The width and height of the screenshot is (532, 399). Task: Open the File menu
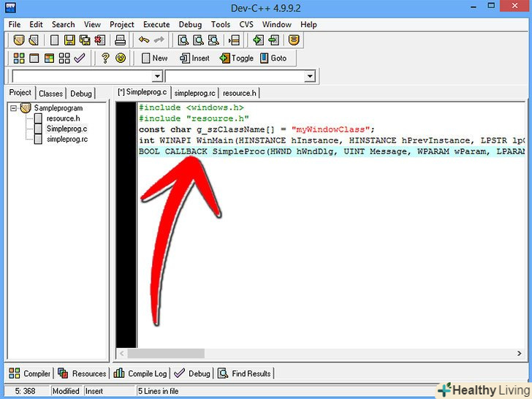[15, 24]
